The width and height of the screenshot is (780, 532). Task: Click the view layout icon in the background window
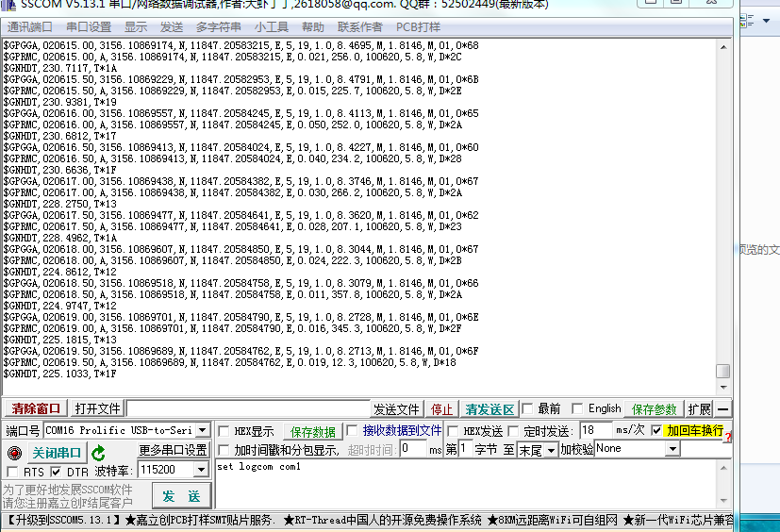click(x=747, y=21)
